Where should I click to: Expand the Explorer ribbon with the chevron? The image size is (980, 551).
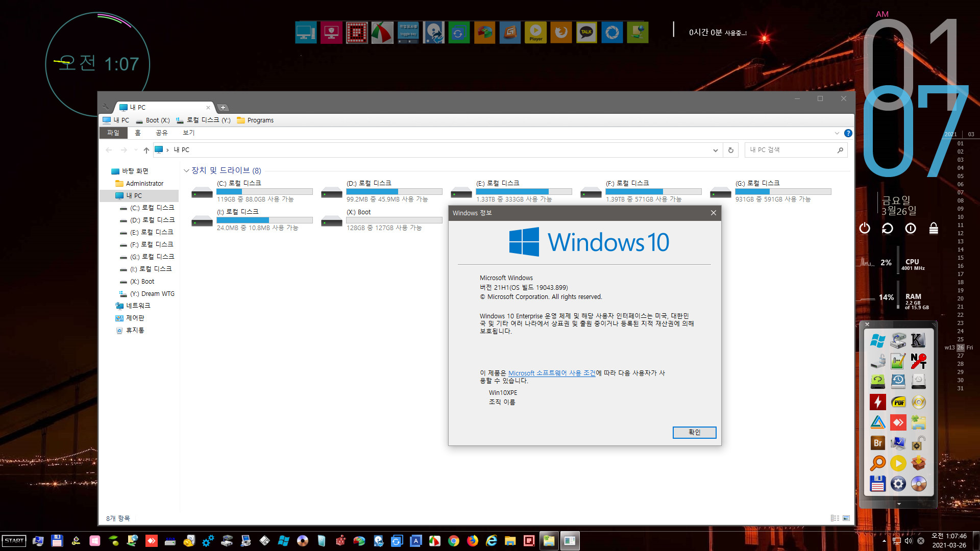click(x=837, y=133)
